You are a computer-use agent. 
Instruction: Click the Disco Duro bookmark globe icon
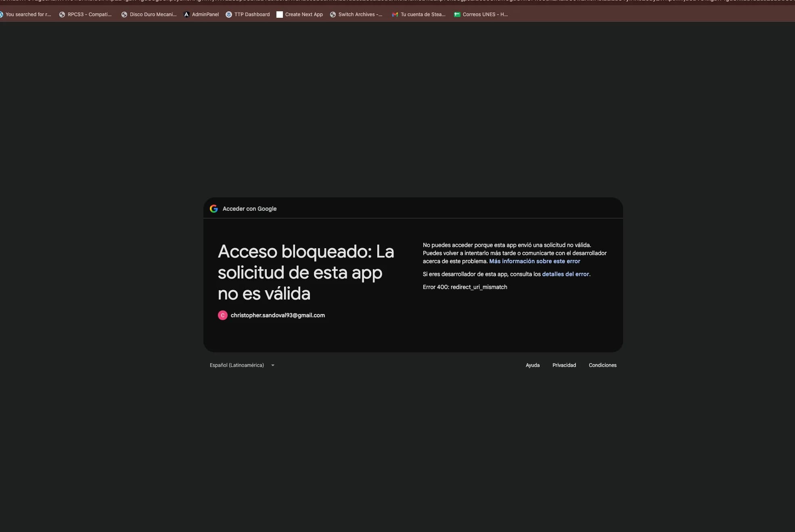pyautogui.click(x=124, y=15)
